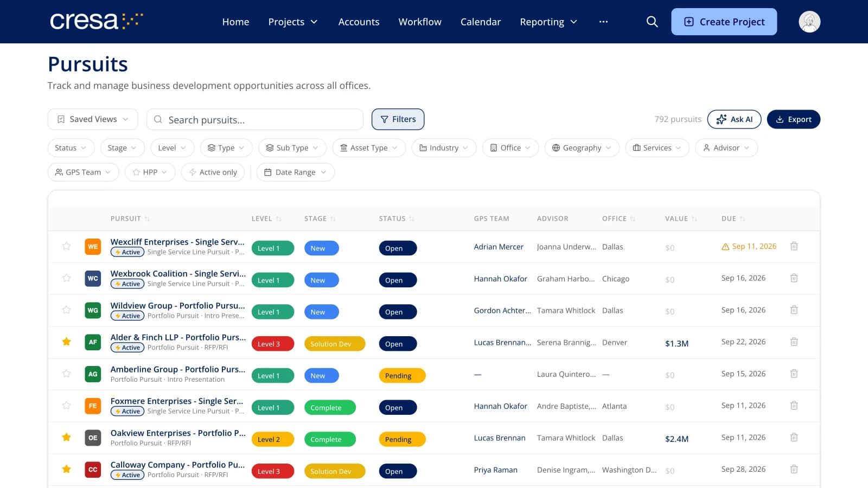Delete the Wexcliff Enterprises pursuit via trash icon
Image resolution: width=868 pixels, height=488 pixels.
click(x=794, y=246)
